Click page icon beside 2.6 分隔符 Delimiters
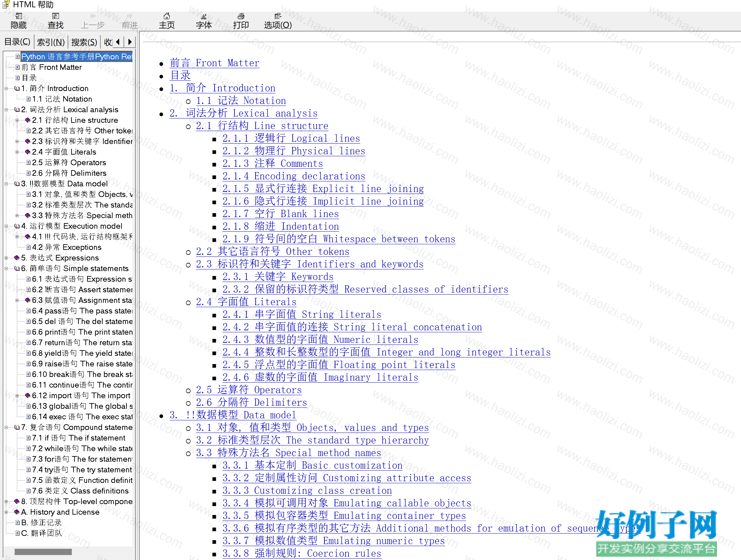Viewport: 741px width, 560px height. click(28, 173)
